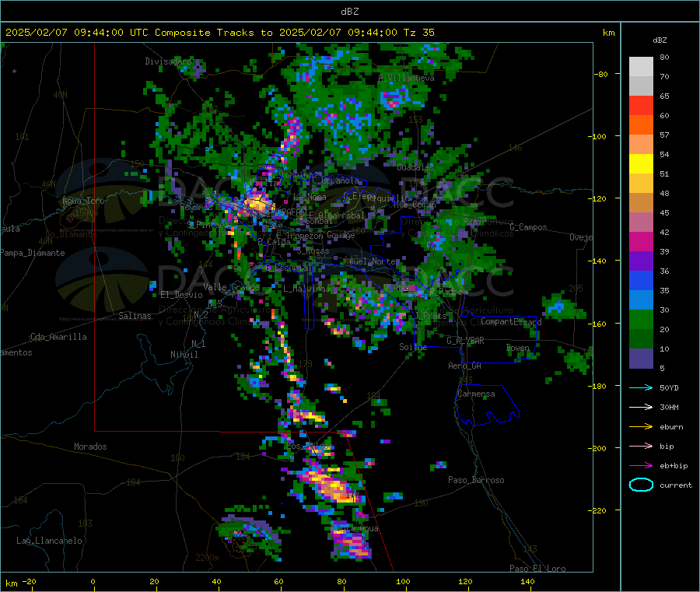700x592 pixels.
Task: Click the -200 km vertical axis tick
Action: (x=599, y=448)
